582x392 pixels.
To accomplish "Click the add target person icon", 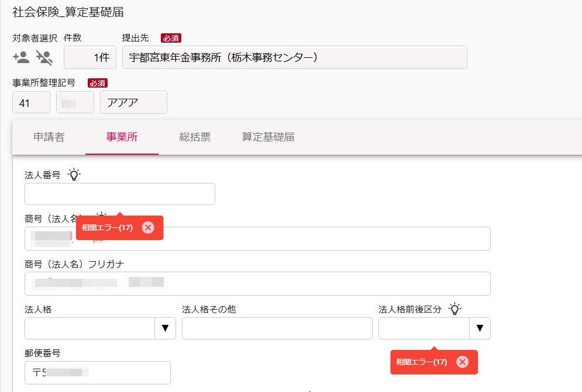I will (x=21, y=57).
